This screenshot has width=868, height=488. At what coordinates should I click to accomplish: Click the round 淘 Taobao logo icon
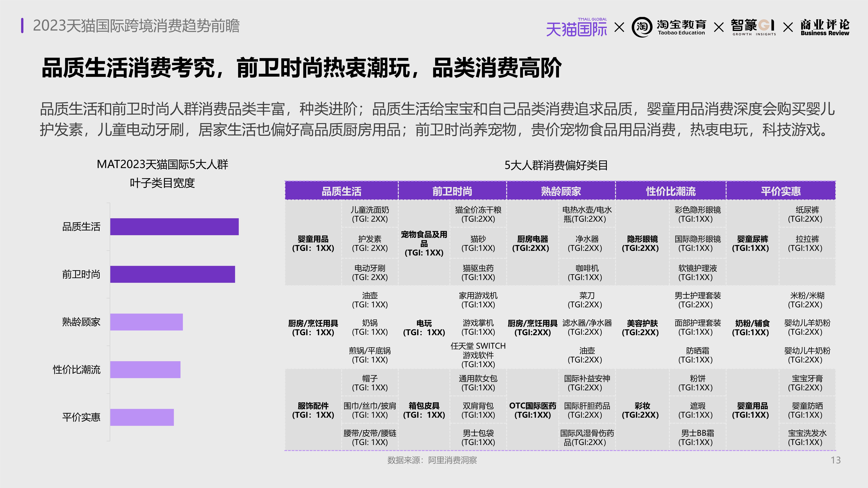coord(642,27)
